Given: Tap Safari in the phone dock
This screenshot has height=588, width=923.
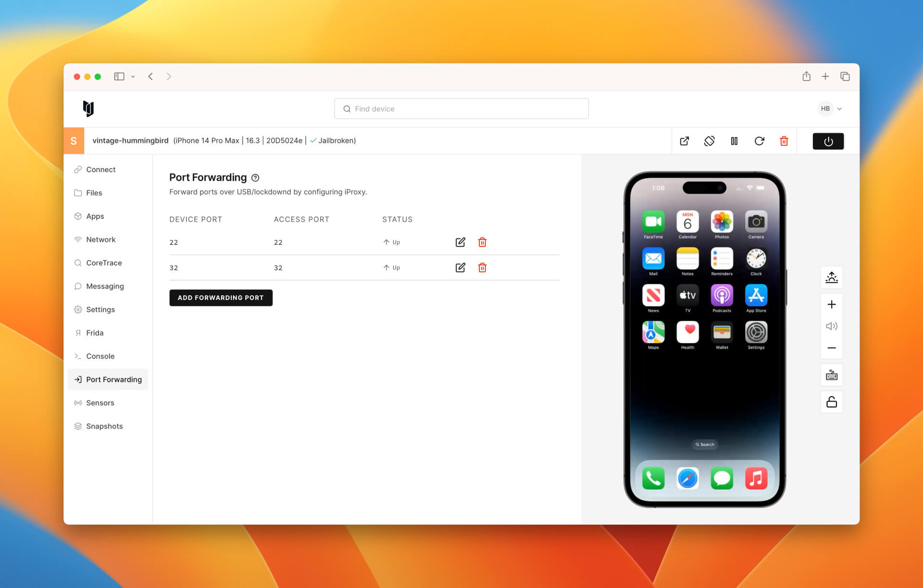Looking at the screenshot, I should pyautogui.click(x=687, y=479).
